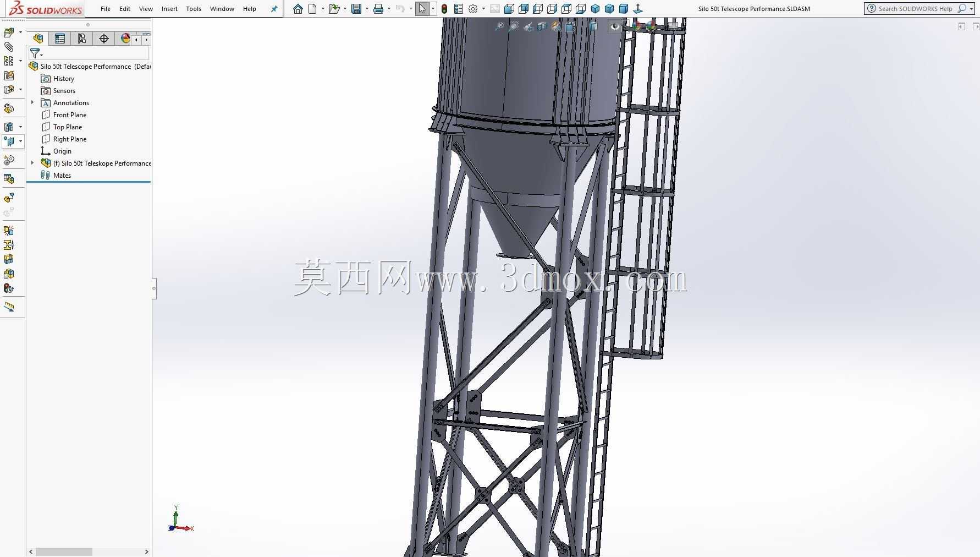
Task: Open the Help menu
Action: 250,9
